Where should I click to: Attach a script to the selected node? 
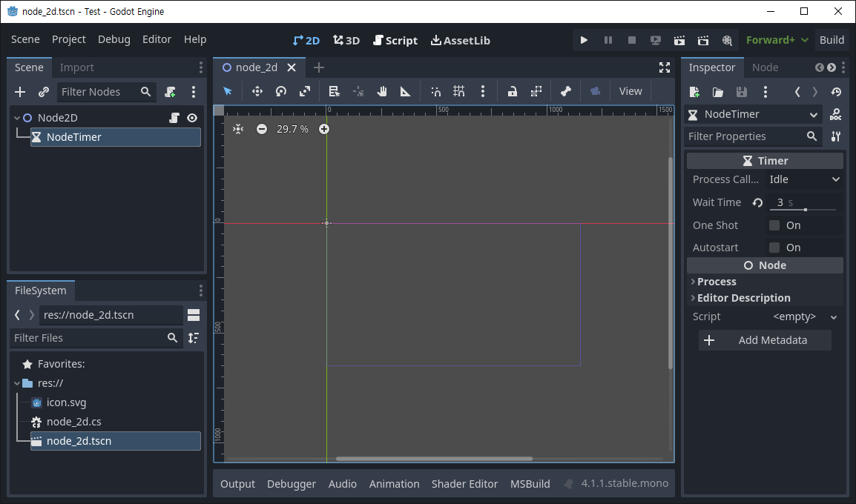pyautogui.click(x=171, y=92)
